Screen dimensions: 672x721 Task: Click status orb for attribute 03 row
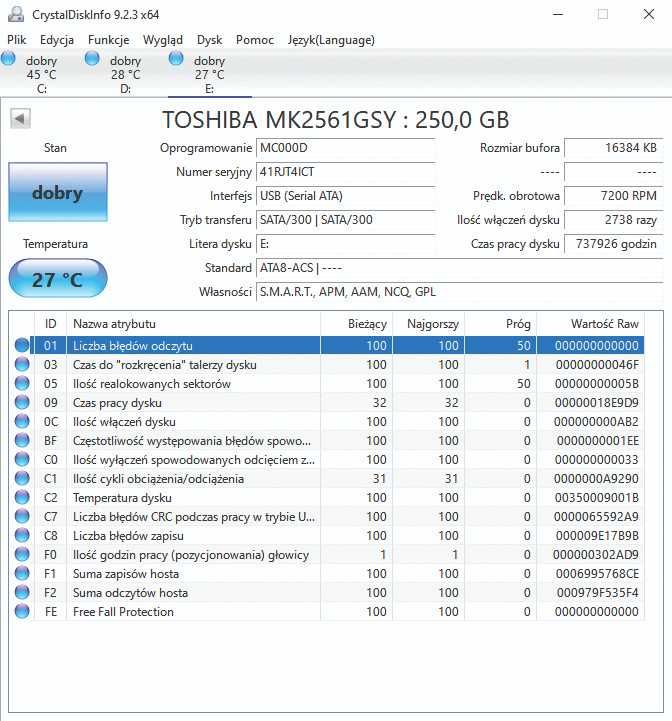coord(22,365)
